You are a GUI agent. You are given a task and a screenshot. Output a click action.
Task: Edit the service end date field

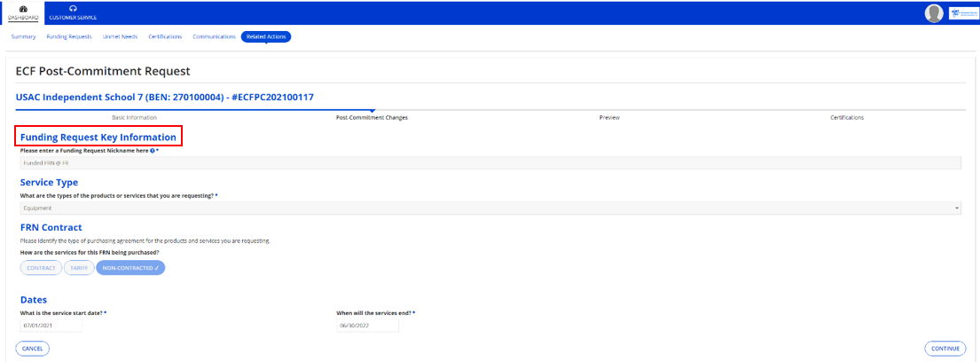tap(367, 326)
